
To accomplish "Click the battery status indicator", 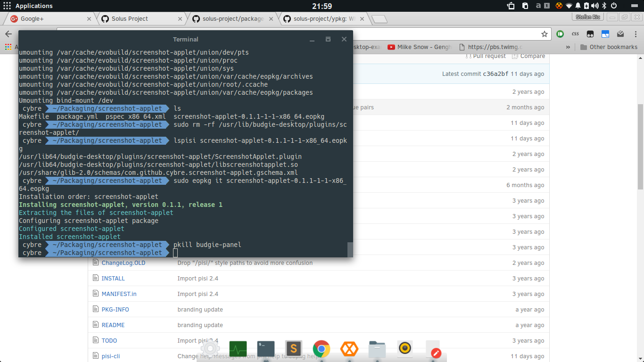I will tap(586, 6).
